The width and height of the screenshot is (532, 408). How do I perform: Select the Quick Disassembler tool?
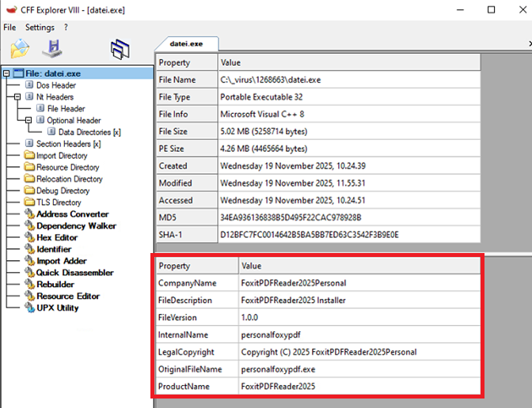[74, 273]
